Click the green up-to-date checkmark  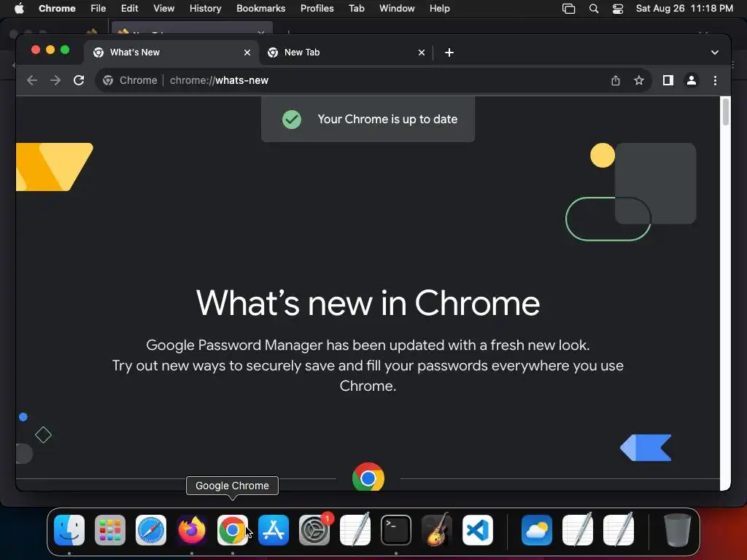pos(292,119)
